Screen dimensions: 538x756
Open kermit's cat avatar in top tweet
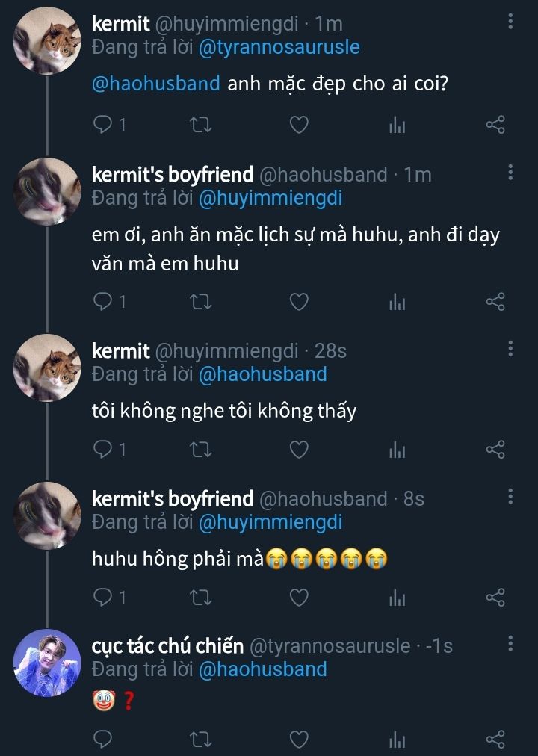[x=47, y=41]
